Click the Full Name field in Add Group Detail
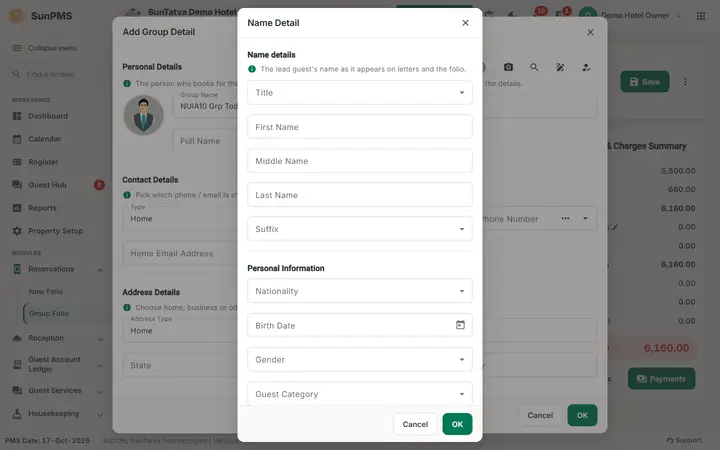 [x=206, y=141]
